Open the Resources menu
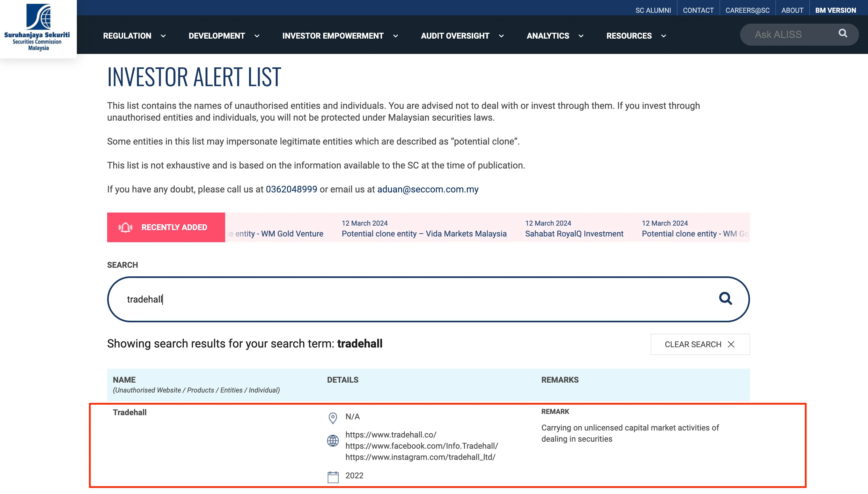Screen dimensions: 868x494 (629, 36)
